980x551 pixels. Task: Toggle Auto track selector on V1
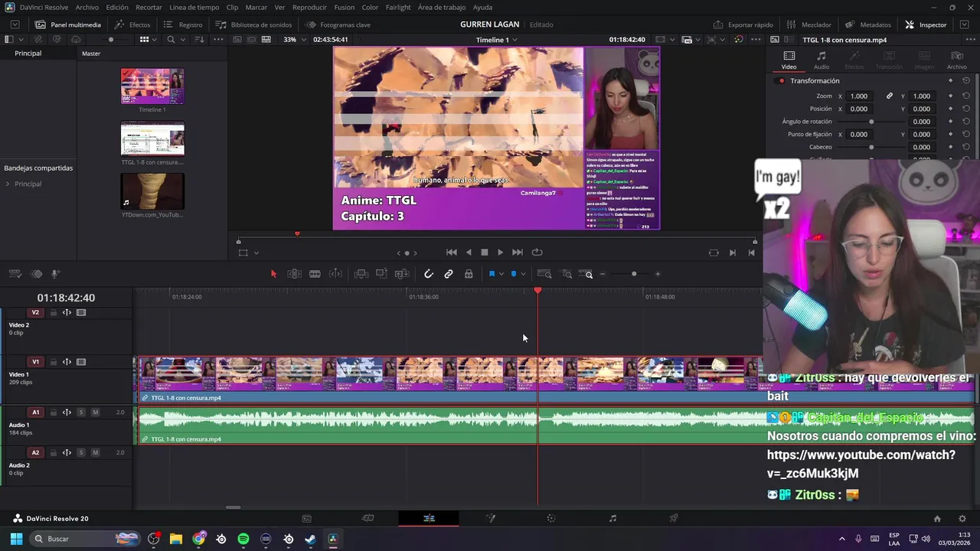(67, 362)
